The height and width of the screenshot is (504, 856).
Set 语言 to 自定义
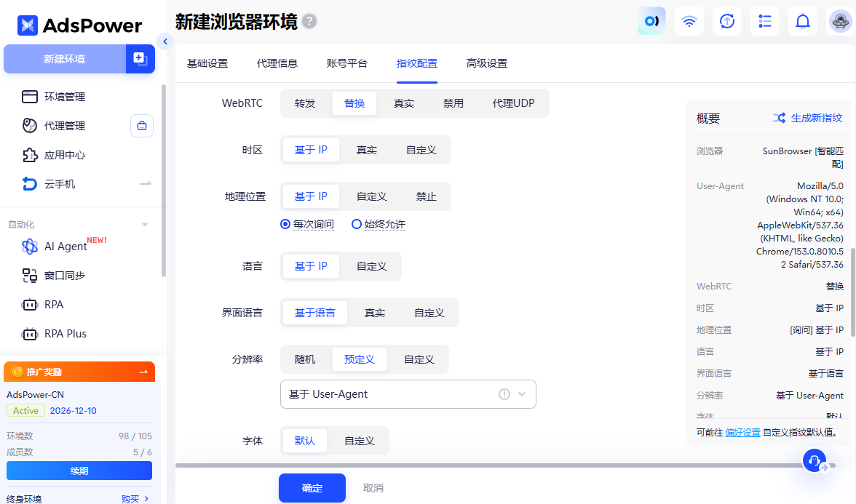(x=371, y=266)
